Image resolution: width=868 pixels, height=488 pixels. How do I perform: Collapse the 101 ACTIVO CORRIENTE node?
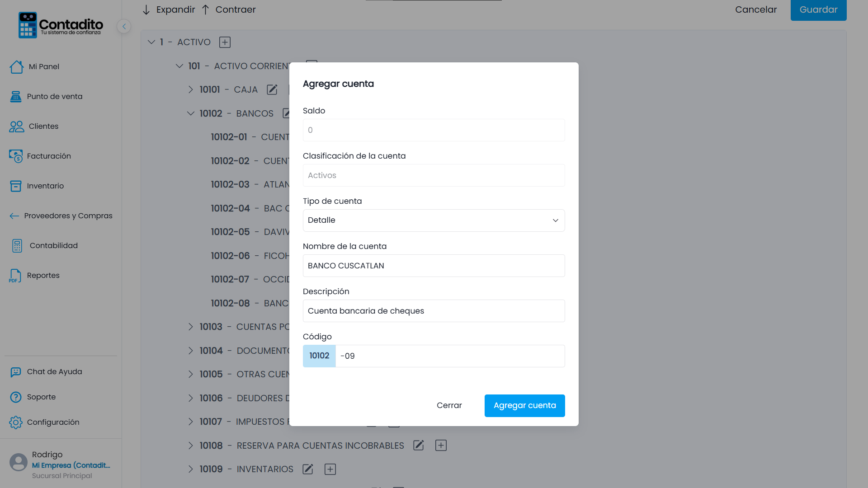pyautogui.click(x=179, y=66)
